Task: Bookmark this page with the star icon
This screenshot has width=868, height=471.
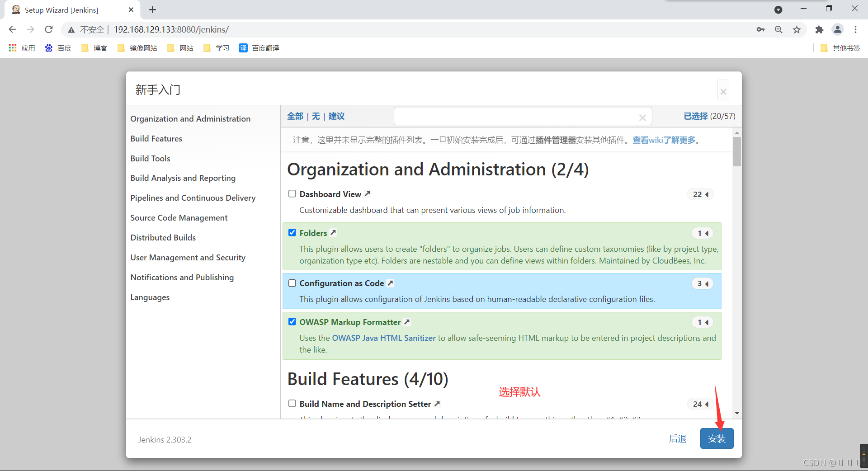Action: point(797,29)
